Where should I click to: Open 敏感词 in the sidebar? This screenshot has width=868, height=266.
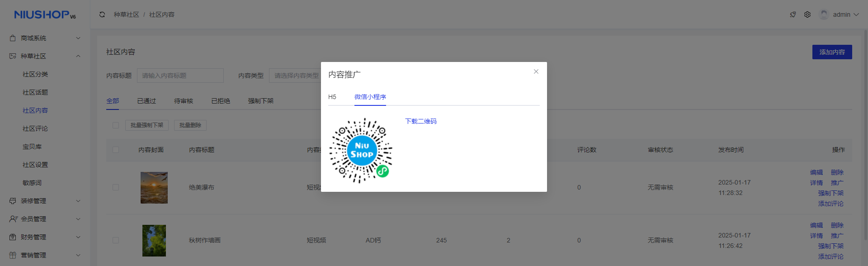[x=32, y=183]
